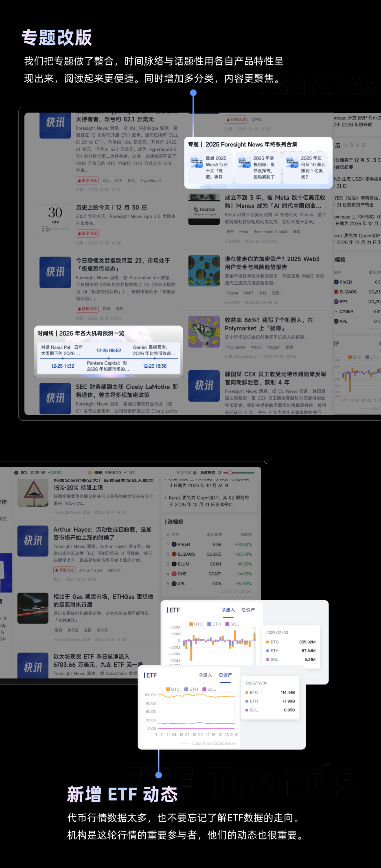
Task: Switch to 总资产 tab in upper ETF card
Action: click(x=248, y=610)
